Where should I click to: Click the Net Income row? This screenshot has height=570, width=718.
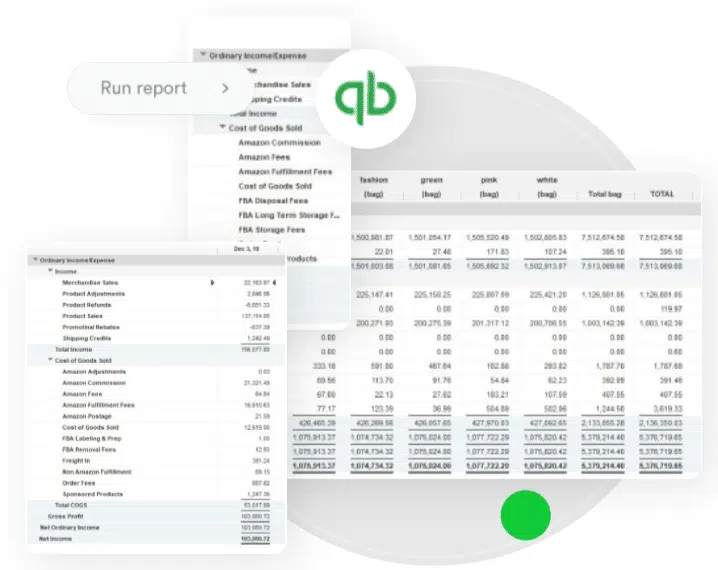click(x=156, y=539)
